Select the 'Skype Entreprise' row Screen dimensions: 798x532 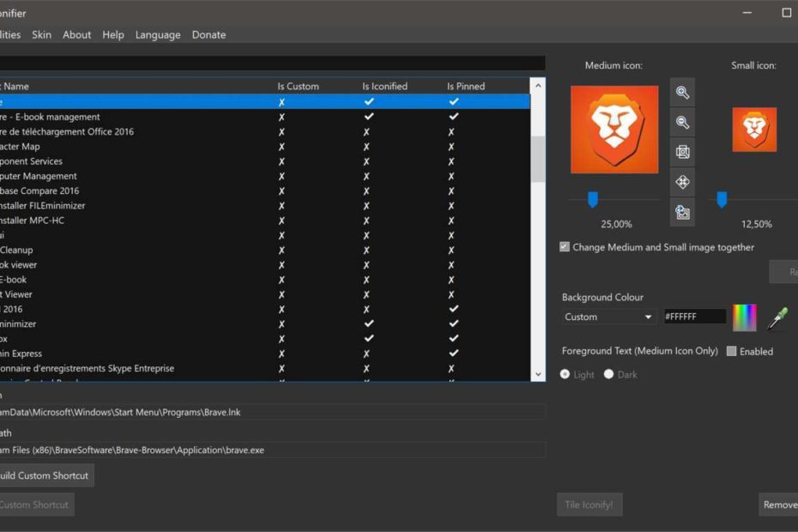click(x=264, y=368)
